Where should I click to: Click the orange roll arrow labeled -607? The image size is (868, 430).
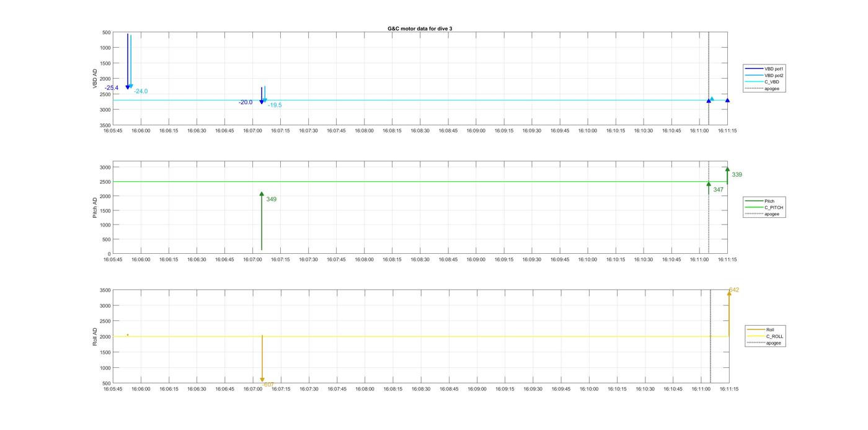point(262,359)
